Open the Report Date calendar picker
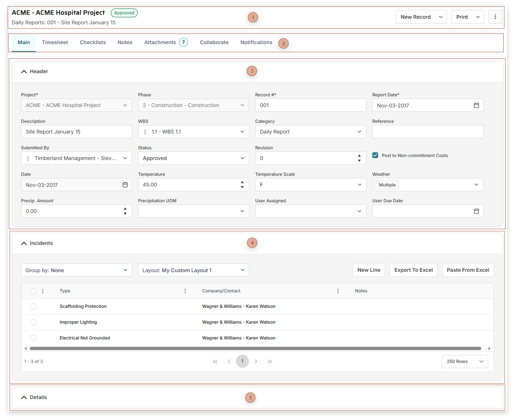Screen dimensions: 514x420 476,106
